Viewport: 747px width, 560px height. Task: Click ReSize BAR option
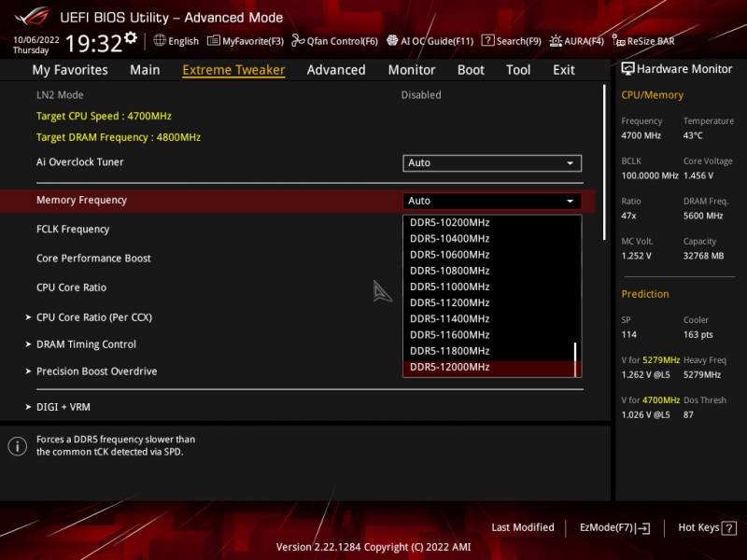tap(643, 41)
